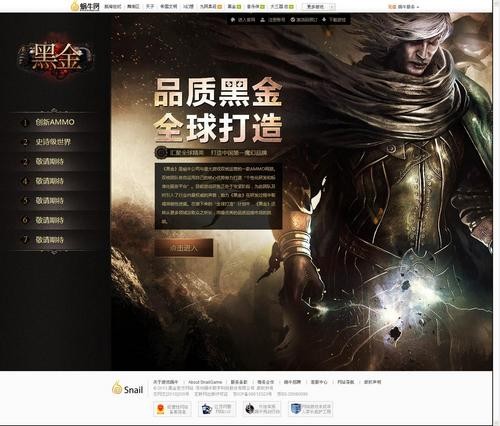Click the 品质黑金 全球打造 banner headline
The width and height of the screenshot is (500, 426).
(218, 110)
